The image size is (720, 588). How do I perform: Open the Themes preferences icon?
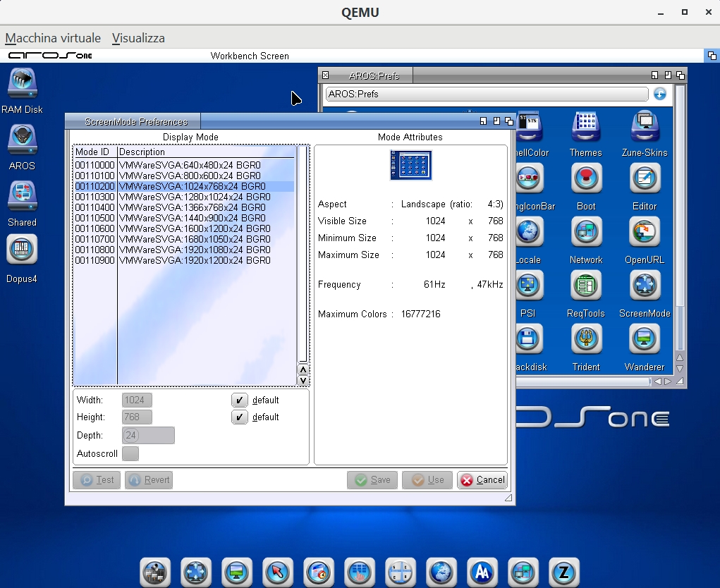pos(585,127)
